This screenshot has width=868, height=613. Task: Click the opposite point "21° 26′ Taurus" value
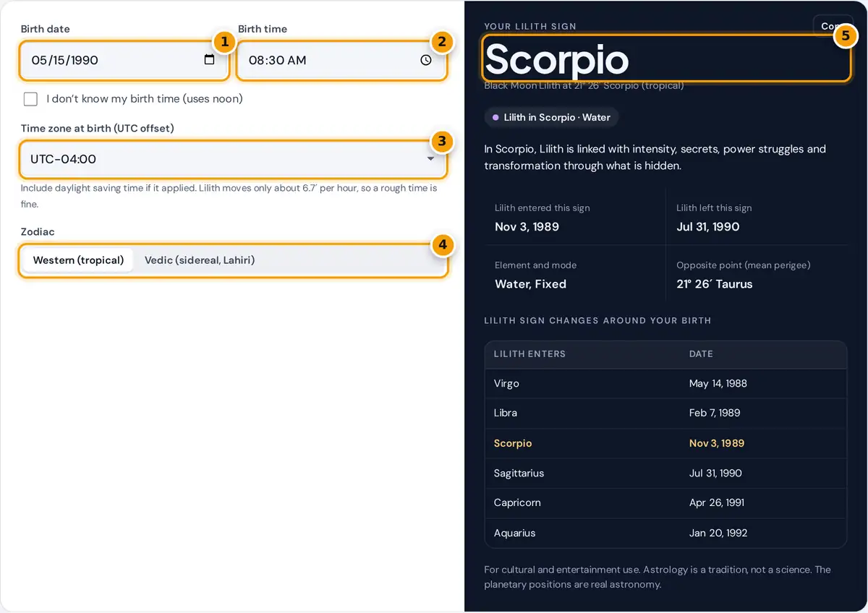714,284
